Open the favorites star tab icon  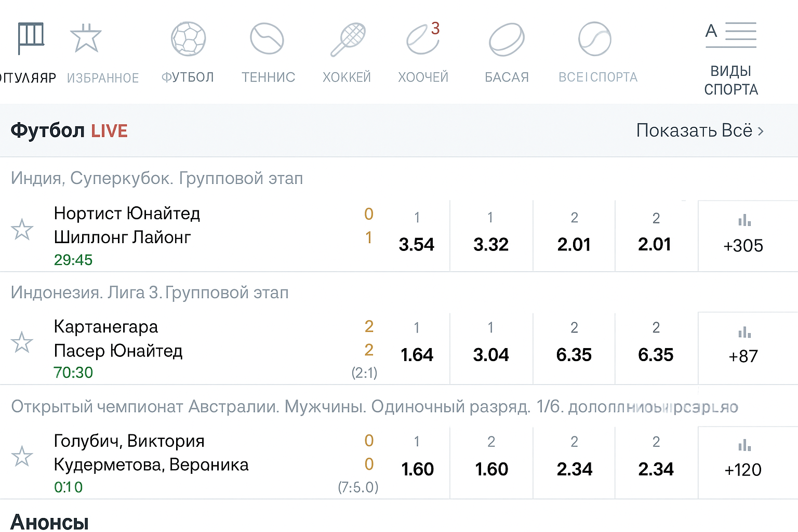tap(86, 38)
